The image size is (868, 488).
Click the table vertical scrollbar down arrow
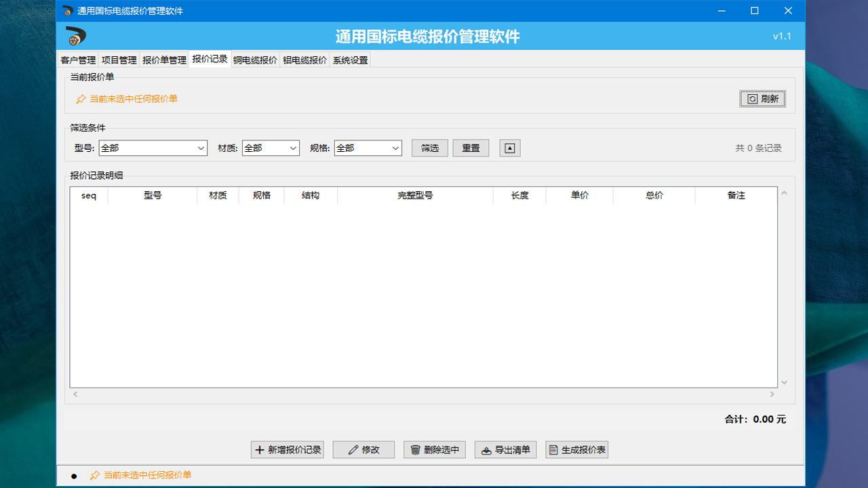tap(785, 383)
